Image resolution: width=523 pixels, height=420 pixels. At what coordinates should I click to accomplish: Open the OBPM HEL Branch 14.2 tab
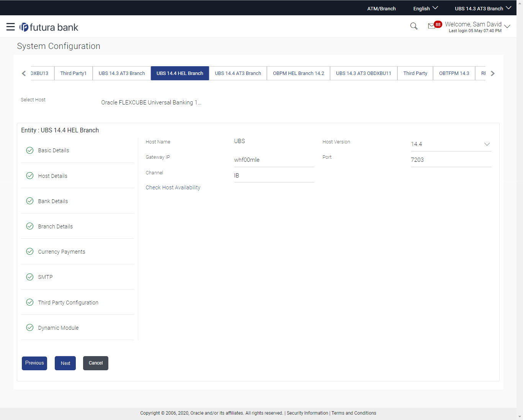(299, 73)
